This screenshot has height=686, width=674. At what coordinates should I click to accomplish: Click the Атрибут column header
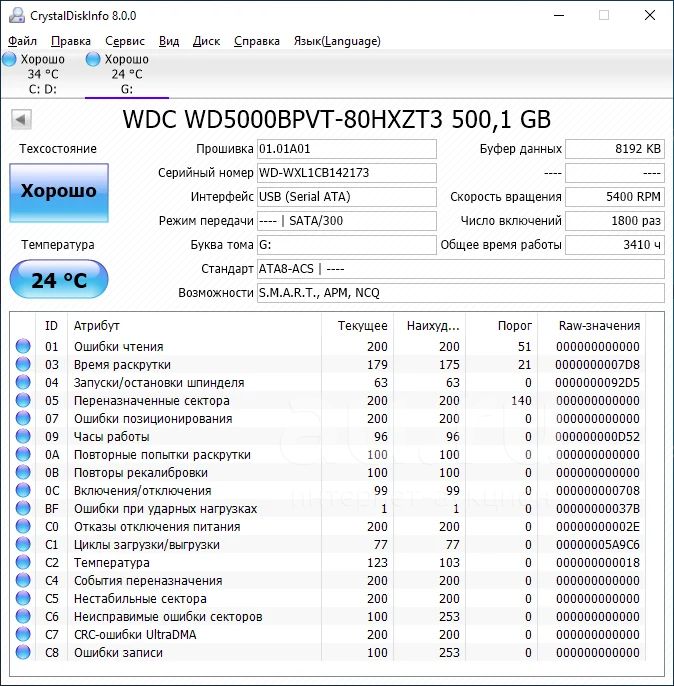click(x=194, y=326)
